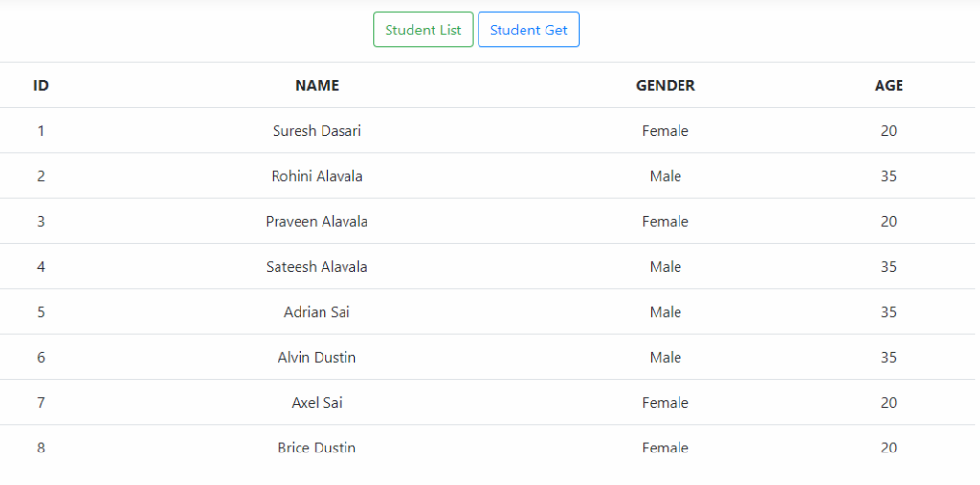Click the Brice Dustin name cell
The image size is (980, 485).
click(317, 448)
